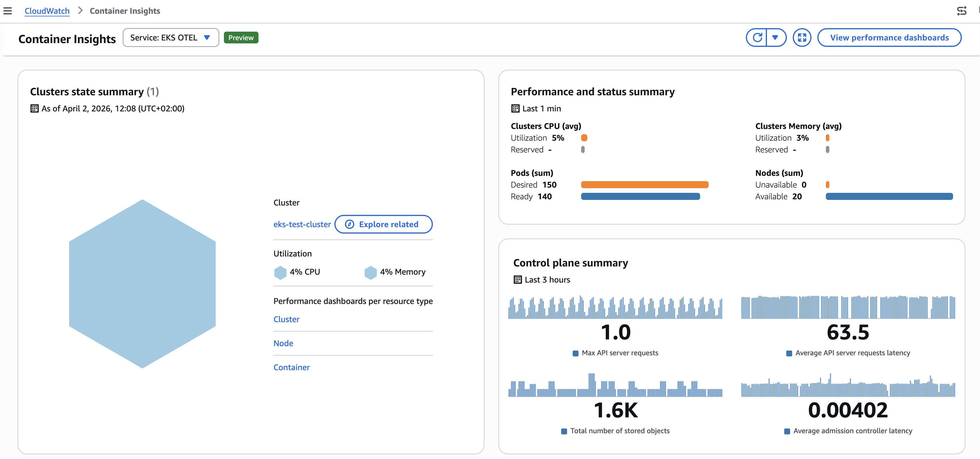
Task: Click the workflow/process flow icon top right
Action: (x=962, y=11)
